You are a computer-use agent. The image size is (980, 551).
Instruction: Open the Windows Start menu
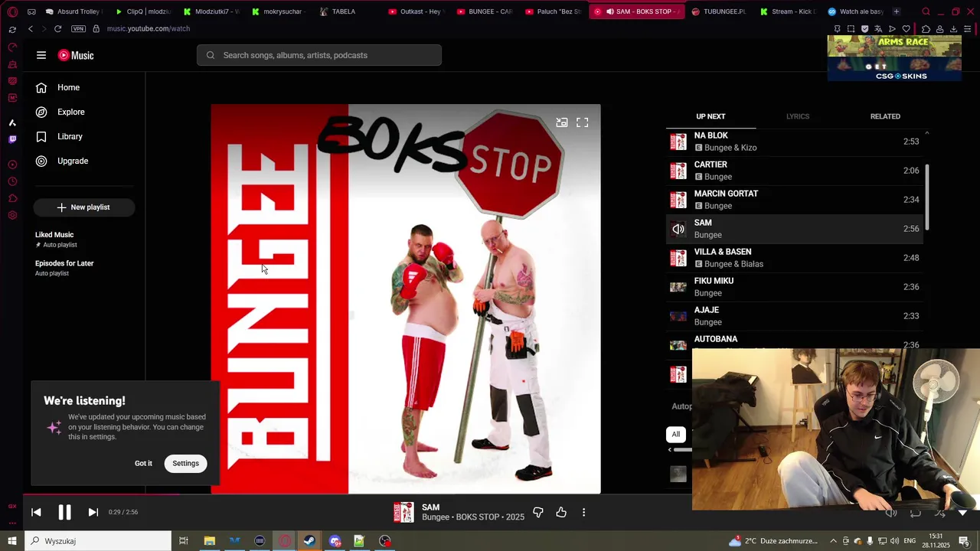(12, 541)
